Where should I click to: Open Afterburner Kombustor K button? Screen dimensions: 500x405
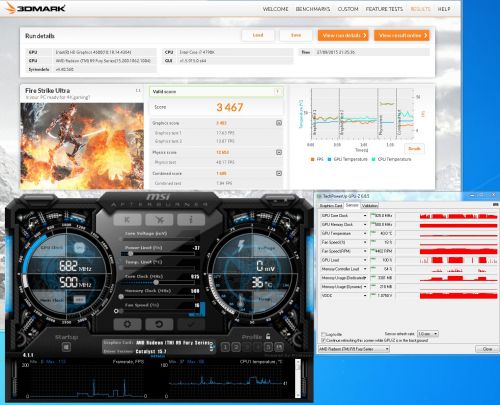pyautogui.click(x=127, y=220)
